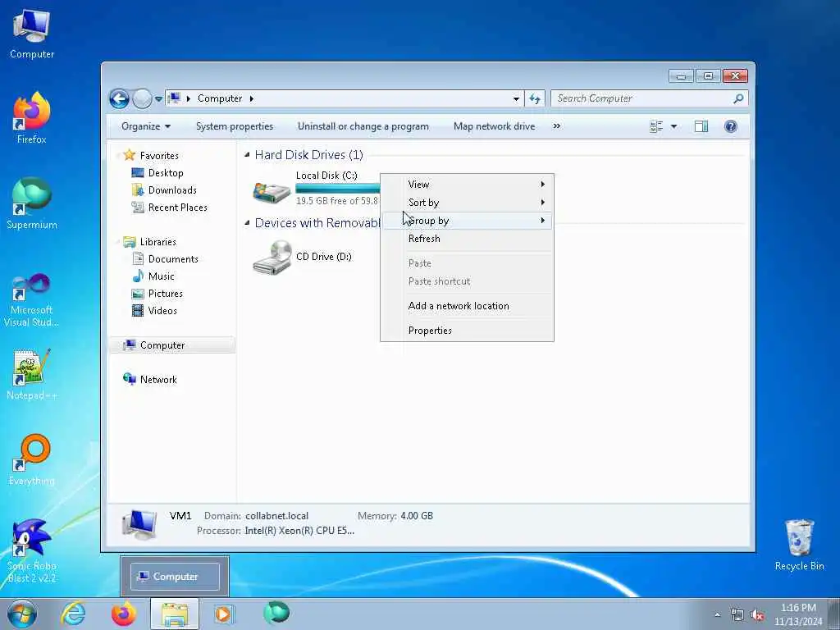
Task: Select the Local Disk (C:) drive icon
Action: point(272,192)
